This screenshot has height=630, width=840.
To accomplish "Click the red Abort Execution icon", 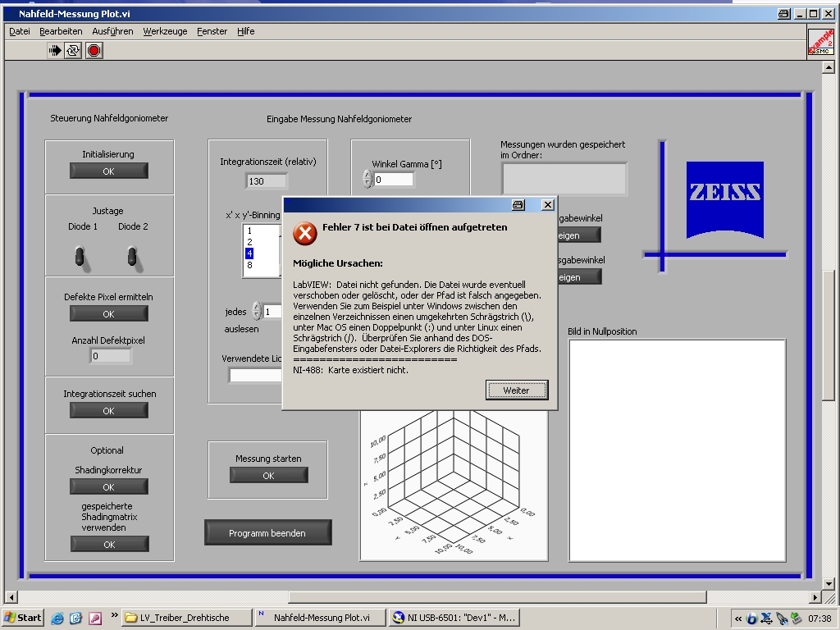I will (x=94, y=50).
